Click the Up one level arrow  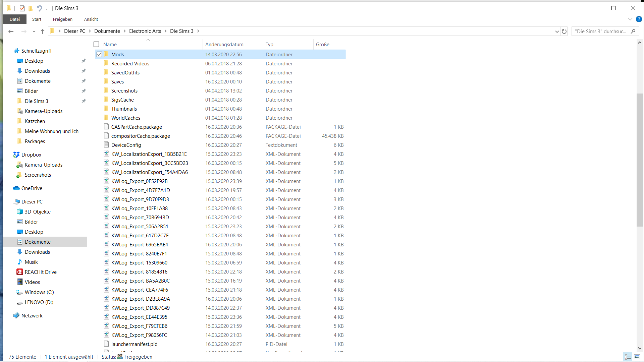(x=43, y=31)
